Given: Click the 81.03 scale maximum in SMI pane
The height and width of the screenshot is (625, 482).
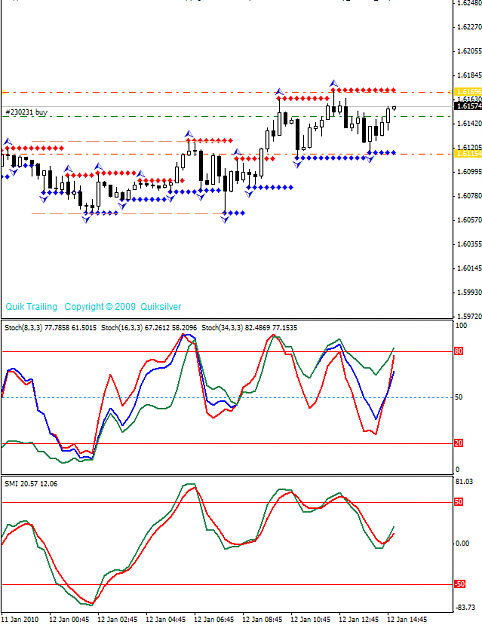Looking at the screenshot, I should click(x=464, y=482).
